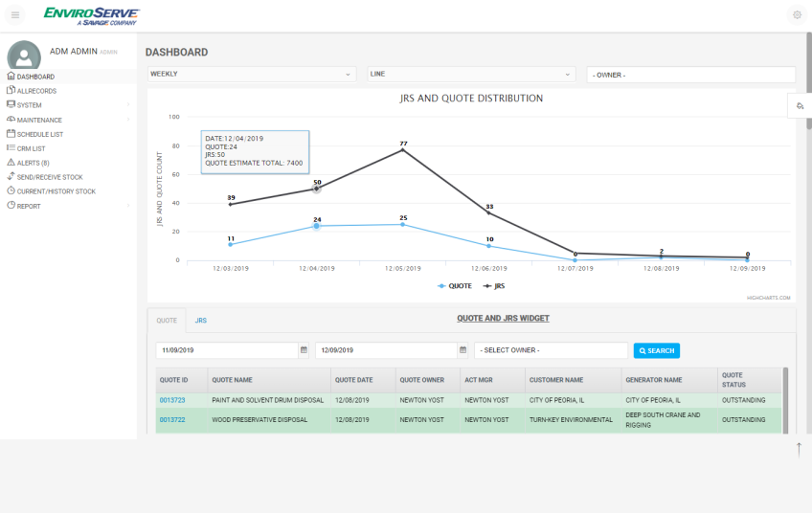Click the hamburger menu icon
Screen dimensions: 812x513
pyautogui.click(x=15, y=15)
